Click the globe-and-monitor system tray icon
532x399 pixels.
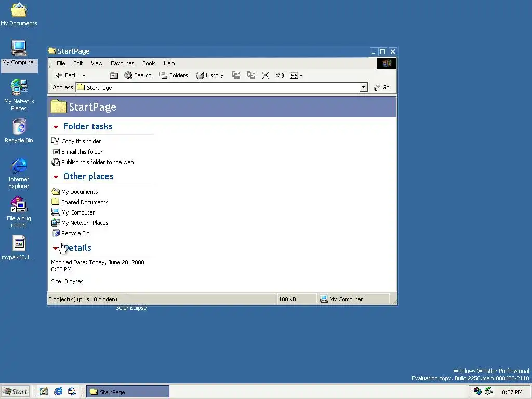477,391
